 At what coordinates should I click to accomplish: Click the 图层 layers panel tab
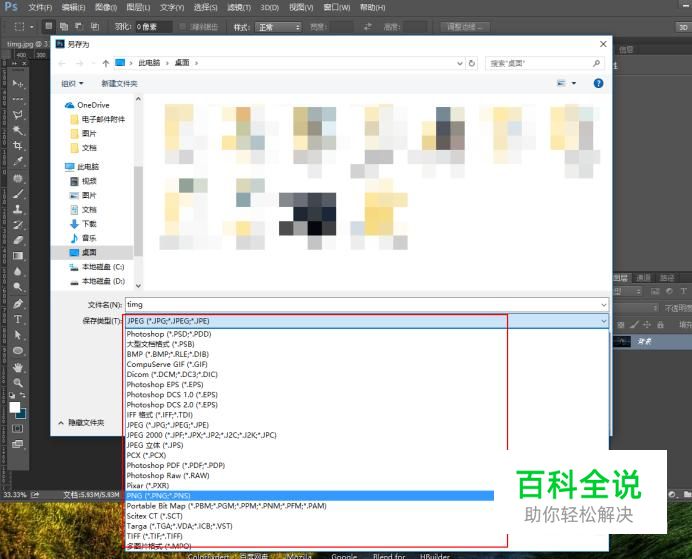[x=621, y=278]
